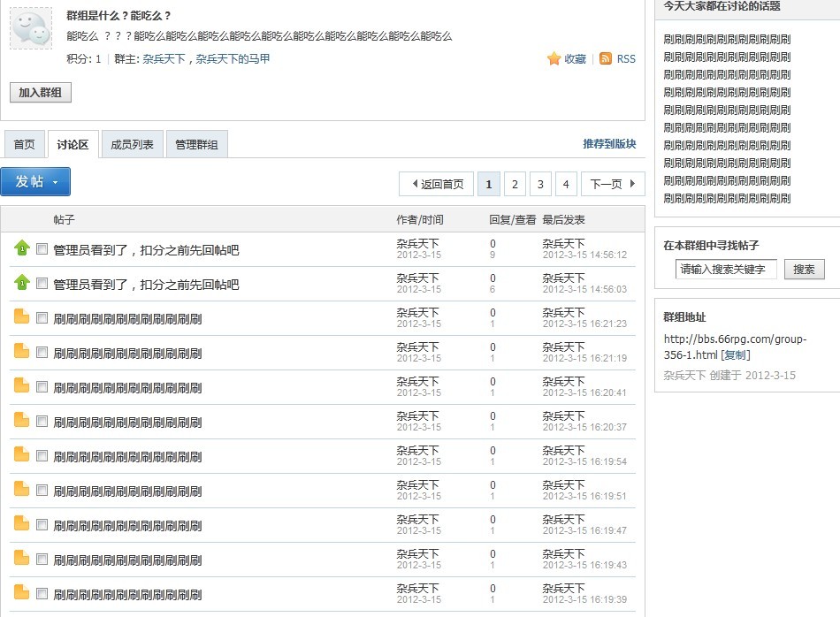This screenshot has height=617, width=840.
Task: Click the folder icon of the 16:20:41 thread
Action: click(21, 385)
